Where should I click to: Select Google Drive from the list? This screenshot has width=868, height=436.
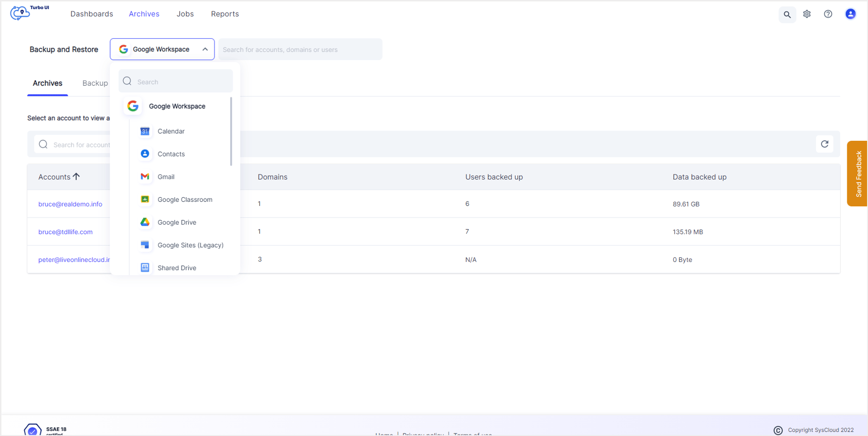[177, 222]
